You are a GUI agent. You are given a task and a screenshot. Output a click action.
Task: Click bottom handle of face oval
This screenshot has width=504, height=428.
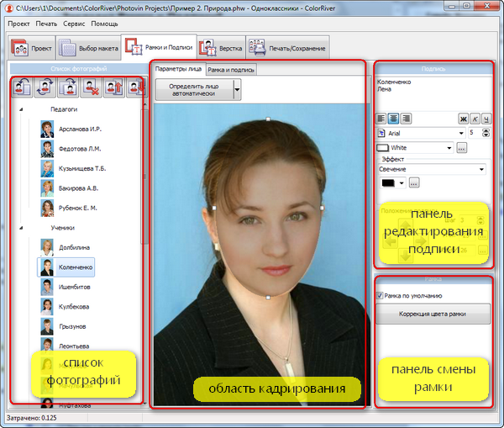coord(268,298)
